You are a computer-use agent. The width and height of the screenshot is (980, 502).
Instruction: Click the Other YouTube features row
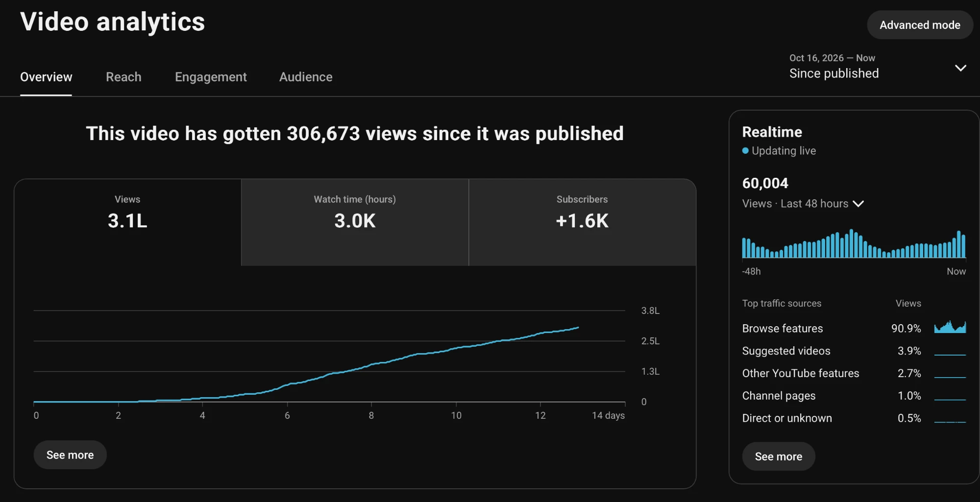(x=854, y=373)
